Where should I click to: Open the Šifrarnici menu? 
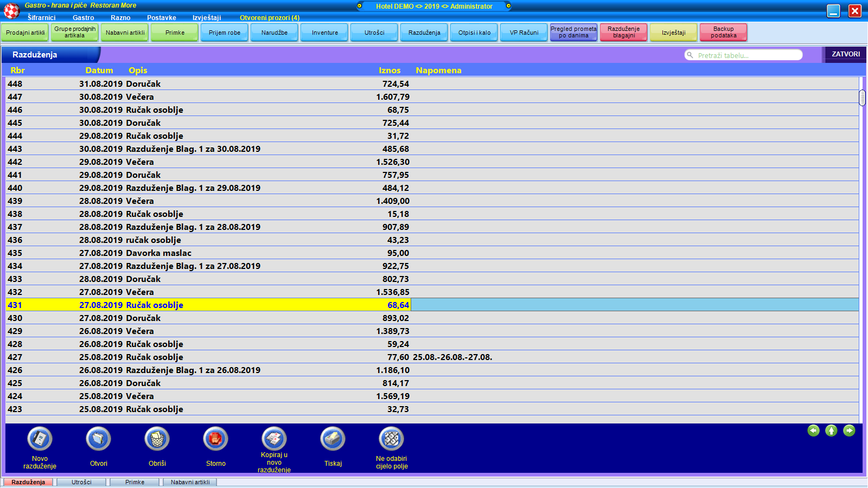tap(41, 17)
